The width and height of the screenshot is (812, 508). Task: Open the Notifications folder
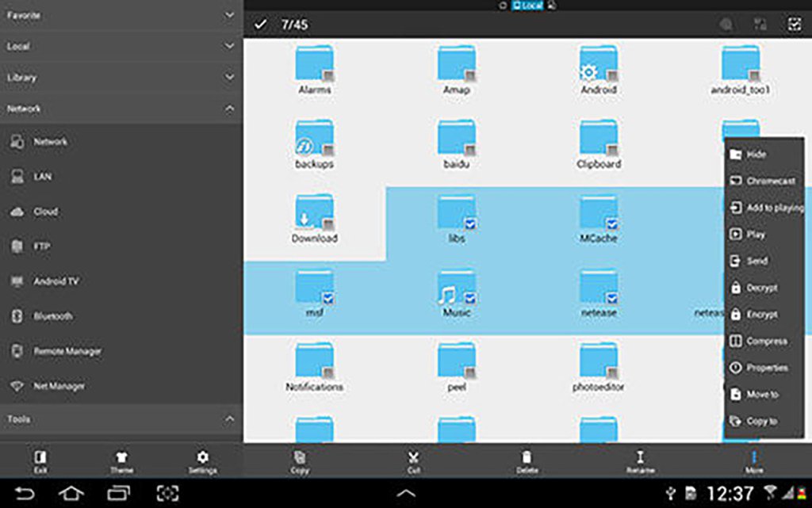click(x=314, y=367)
